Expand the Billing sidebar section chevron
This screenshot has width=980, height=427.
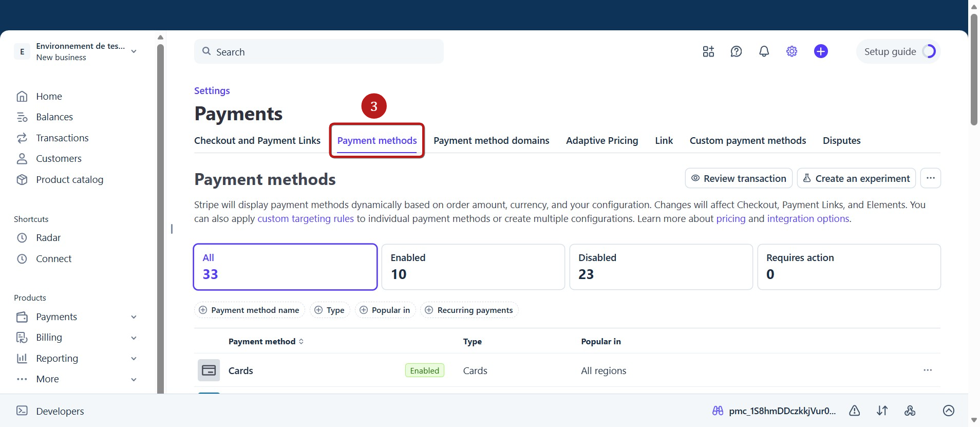point(134,338)
